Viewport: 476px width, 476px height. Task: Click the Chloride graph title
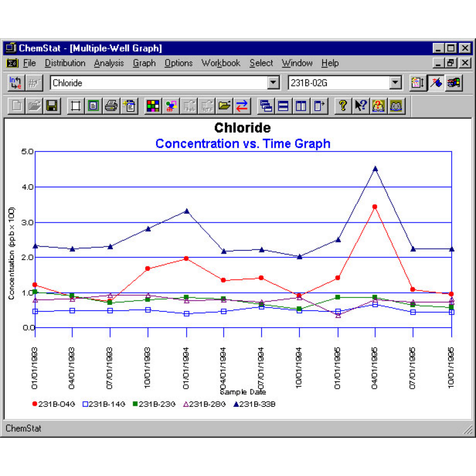coord(242,128)
